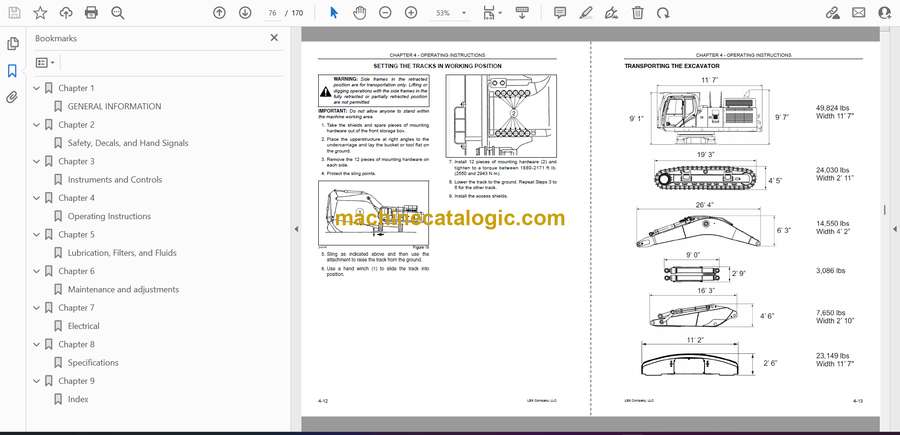Click the Save file icon
The width and height of the screenshot is (900, 435).
(14, 13)
